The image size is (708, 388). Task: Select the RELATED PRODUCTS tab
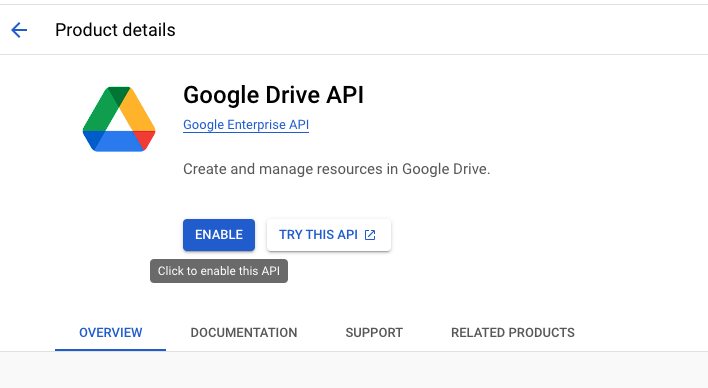[513, 333]
